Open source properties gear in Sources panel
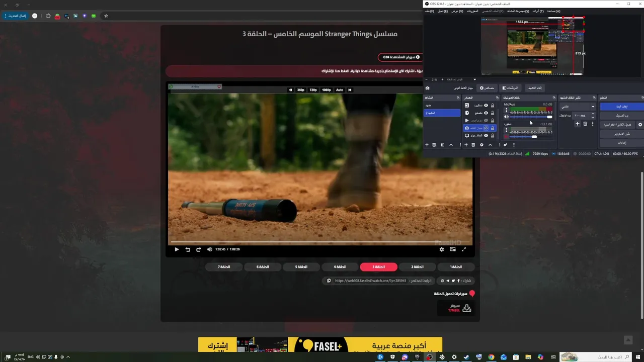Screen dimensions: 644x362 coord(482,145)
